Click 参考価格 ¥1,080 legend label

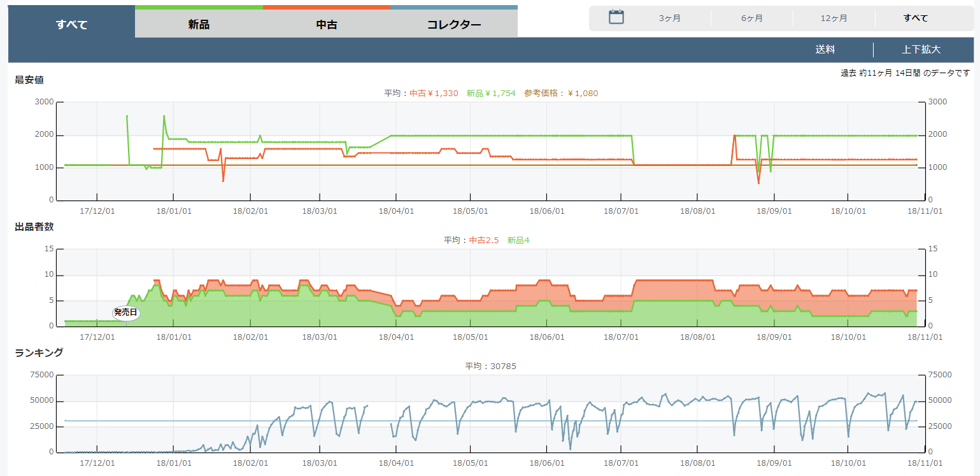pos(561,94)
